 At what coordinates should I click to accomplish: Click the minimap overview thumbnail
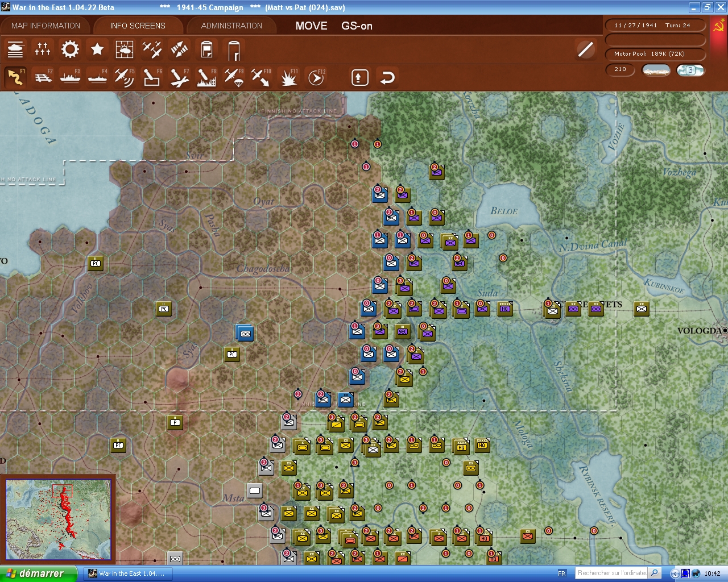pos(58,518)
